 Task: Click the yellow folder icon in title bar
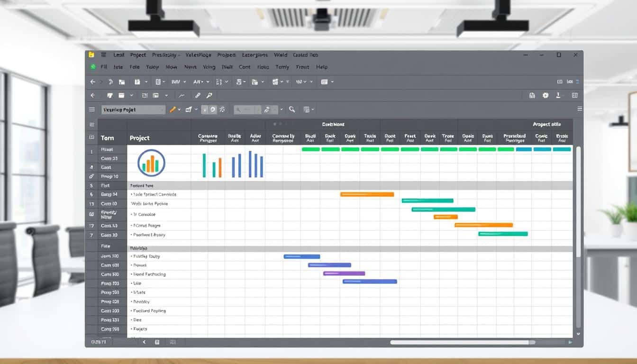tap(92, 55)
